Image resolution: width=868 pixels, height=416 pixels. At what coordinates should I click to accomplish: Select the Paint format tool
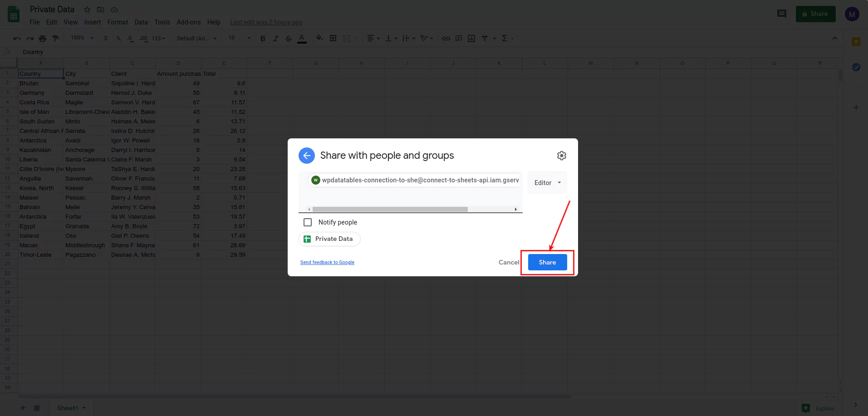pos(56,38)
